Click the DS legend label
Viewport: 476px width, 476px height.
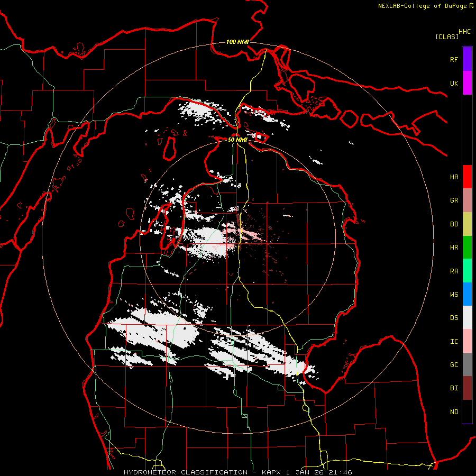454,318
